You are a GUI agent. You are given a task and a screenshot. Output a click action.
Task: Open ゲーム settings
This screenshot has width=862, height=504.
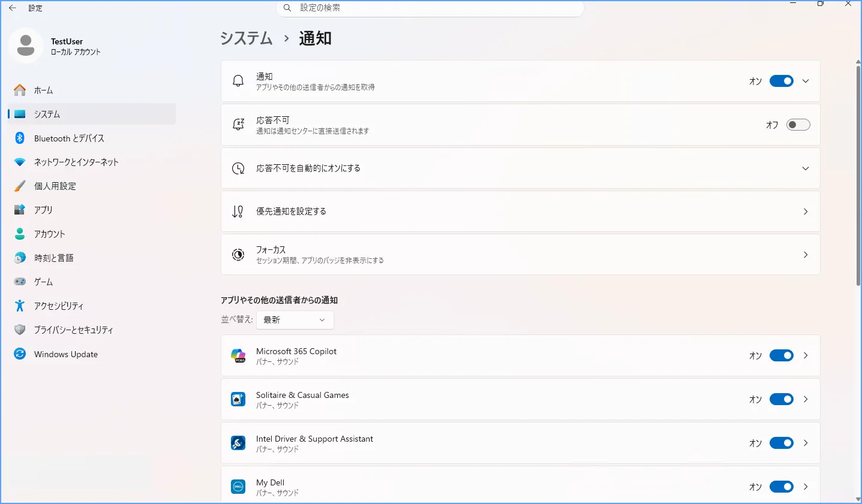point(92,282)
